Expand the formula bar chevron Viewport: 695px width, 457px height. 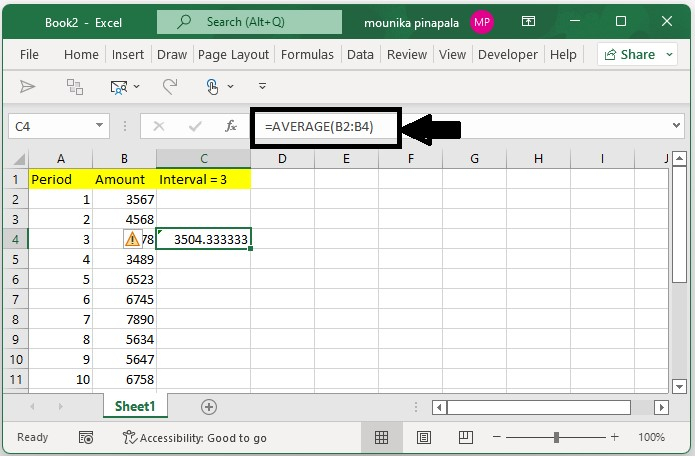676,125
